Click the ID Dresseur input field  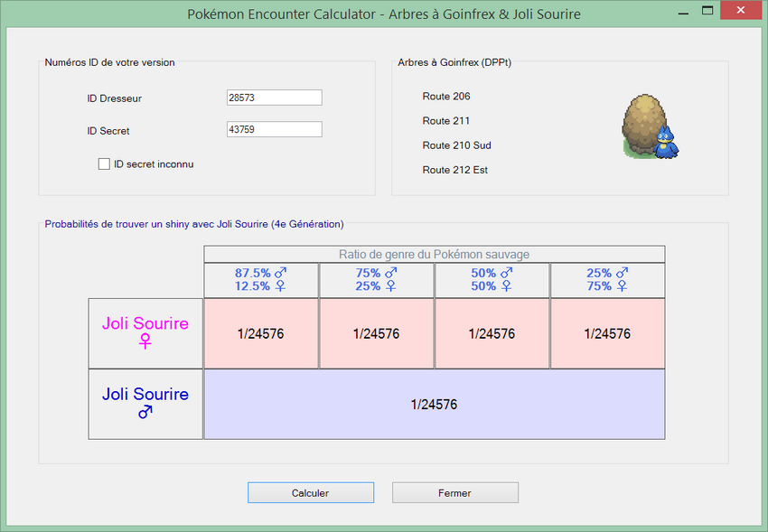click(274, 98)
